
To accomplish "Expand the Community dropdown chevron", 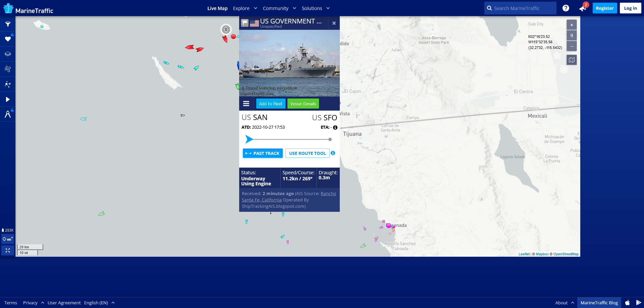I will click(x=294, y=8).
